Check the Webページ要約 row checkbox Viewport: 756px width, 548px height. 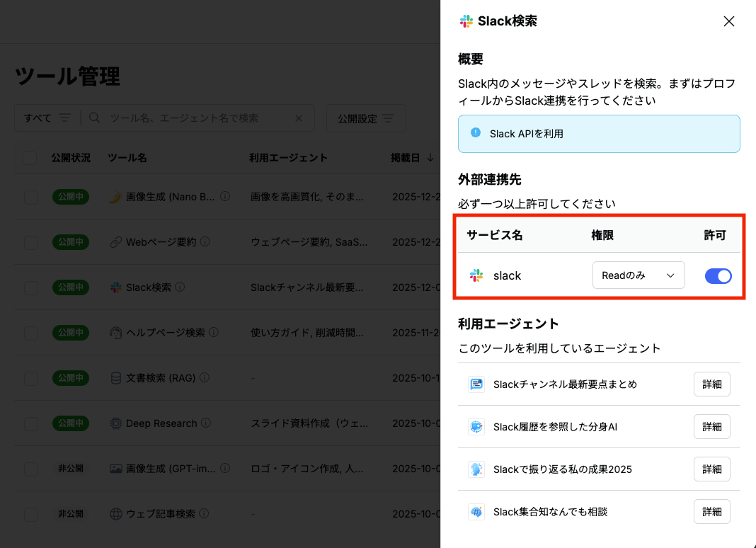(x=31, y=242)
